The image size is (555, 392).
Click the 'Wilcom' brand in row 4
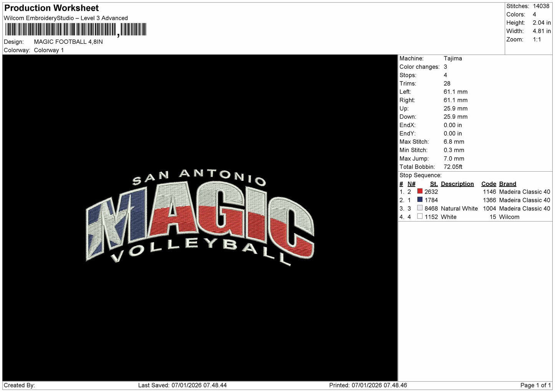509,217
